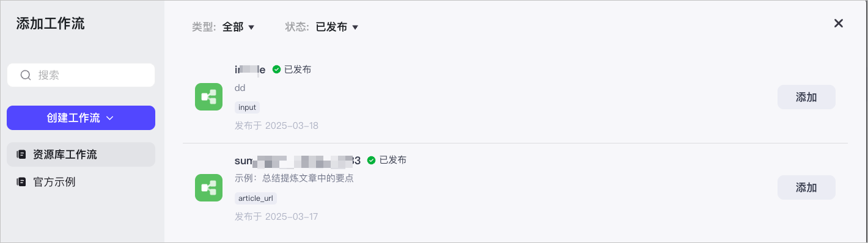Select 资源库工作流 in the sidebar
This screenshot has height=243, width=868.
coord(81,154)
